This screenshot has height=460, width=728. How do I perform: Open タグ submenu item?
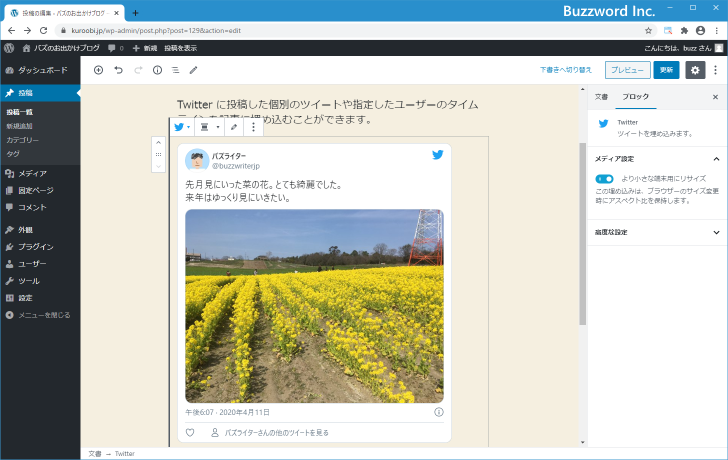pyautogui.click(x=13, y=154)
